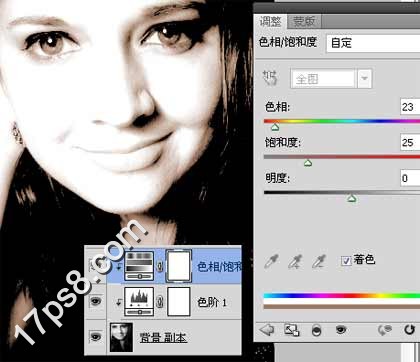Click the view previous state icon

(x=385, y=330)
